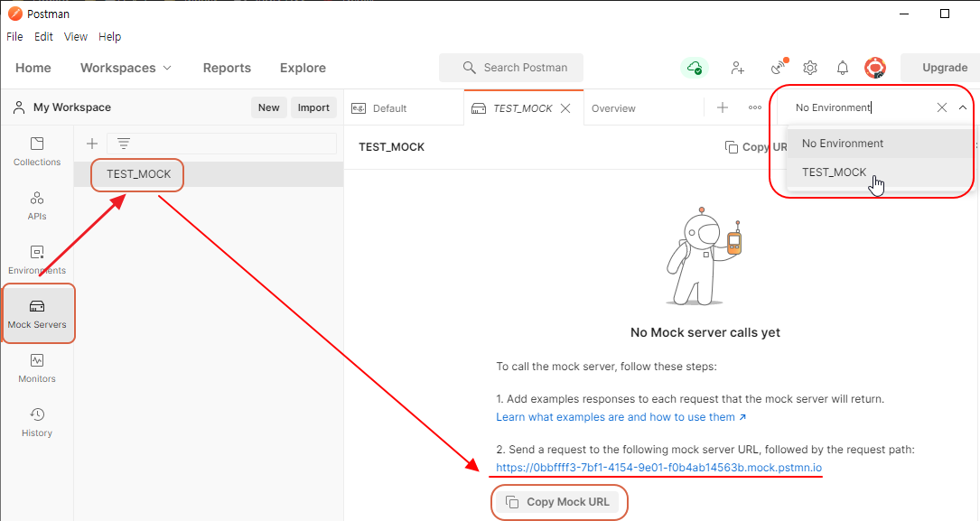980x521 pixels.
Task: Open the Edit menu
Action: [x=43, y=37]
